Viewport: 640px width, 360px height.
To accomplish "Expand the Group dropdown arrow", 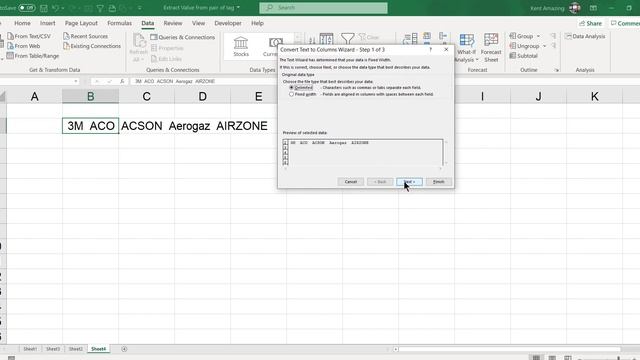I will (538, 36).
